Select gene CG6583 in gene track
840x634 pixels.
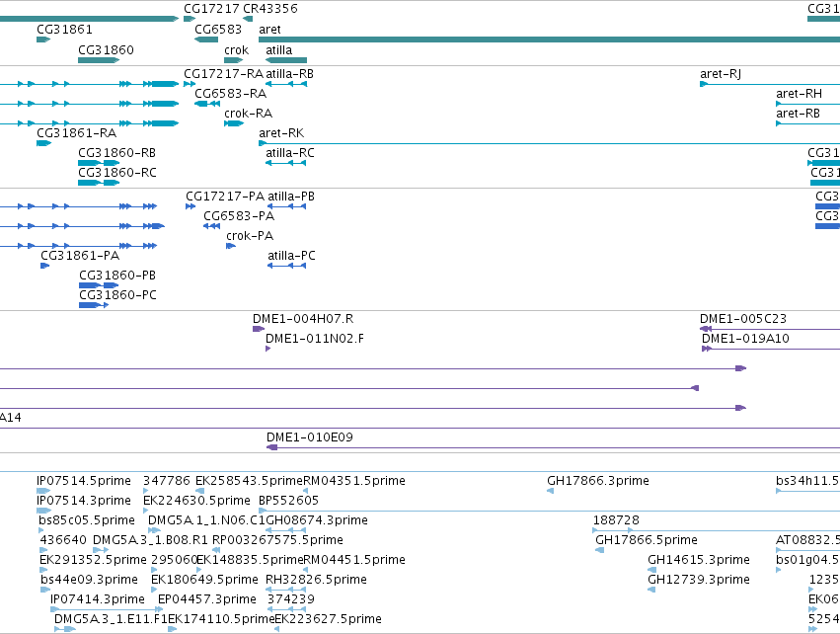206,40
